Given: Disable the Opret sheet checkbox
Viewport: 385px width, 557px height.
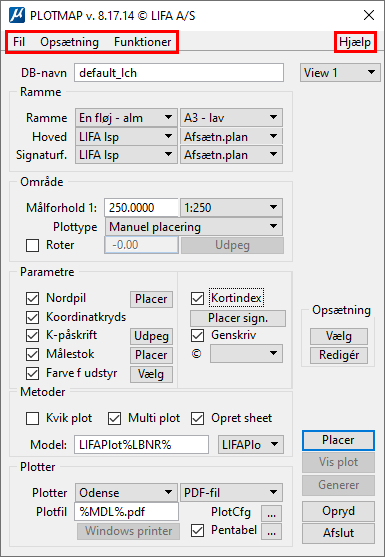Looking at the screenshot, I should [x=197, y=419].
